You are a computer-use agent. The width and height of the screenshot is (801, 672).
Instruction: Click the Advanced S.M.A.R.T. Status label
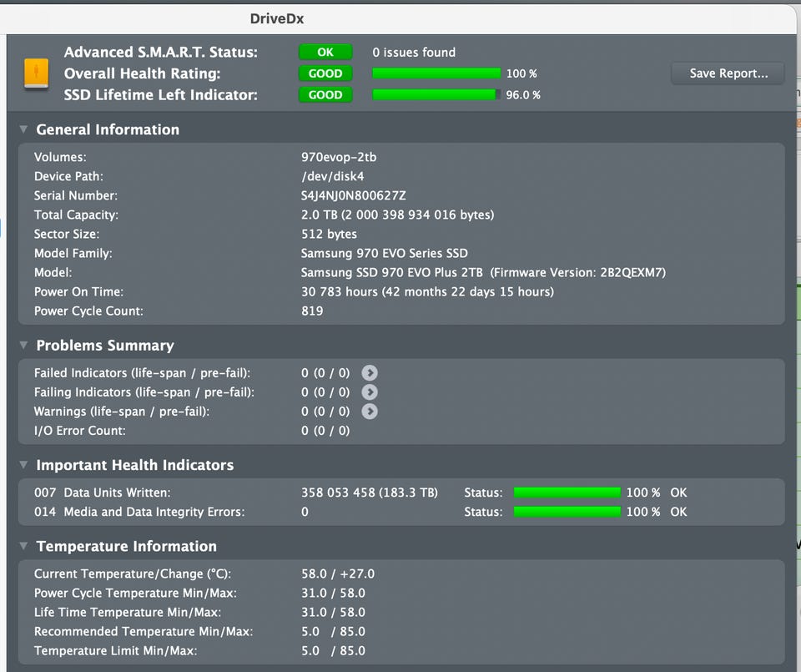[161, 52]
